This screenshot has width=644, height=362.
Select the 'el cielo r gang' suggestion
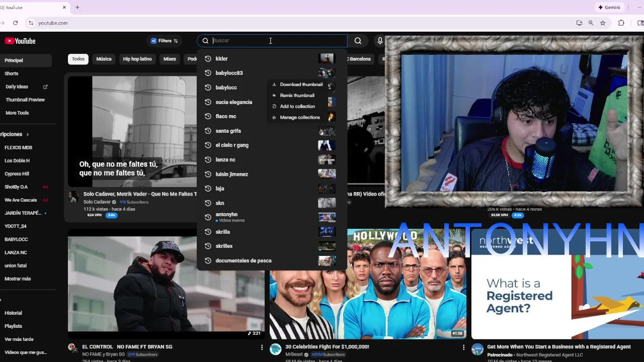(272, 145)
